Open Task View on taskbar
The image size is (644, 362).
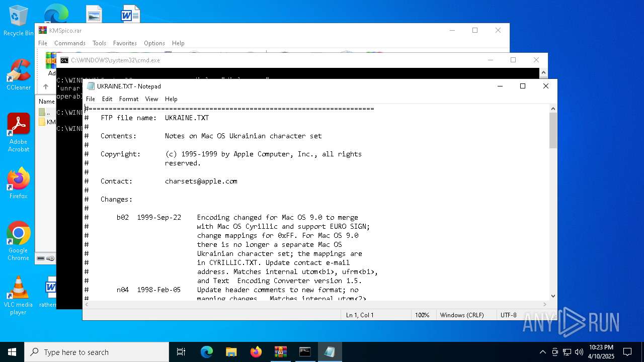[181, 352]
